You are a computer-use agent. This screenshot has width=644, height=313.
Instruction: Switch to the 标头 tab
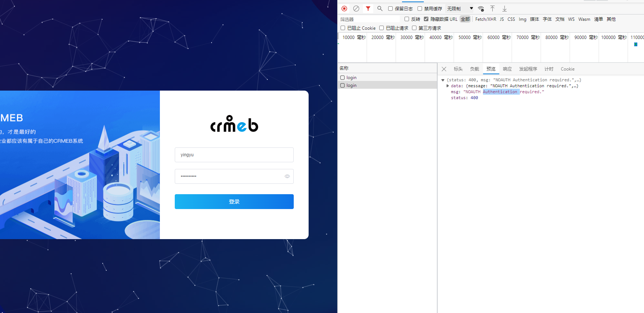458,69
